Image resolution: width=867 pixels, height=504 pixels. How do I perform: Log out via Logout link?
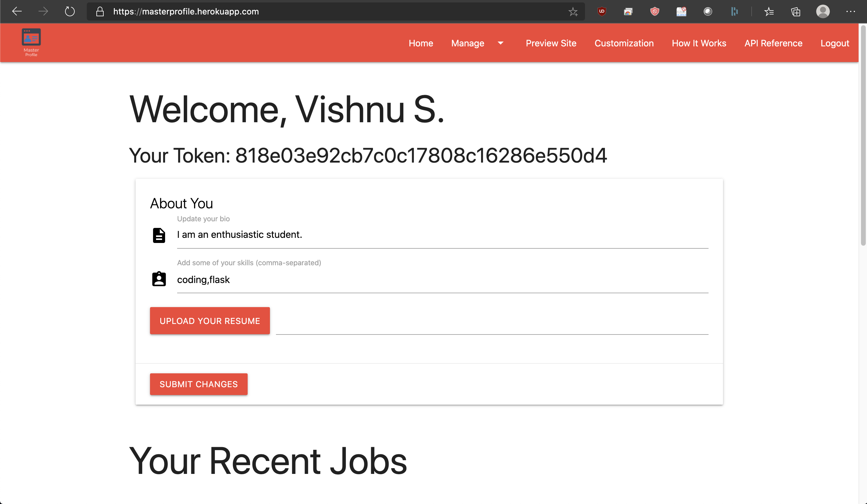pos(835,43)
